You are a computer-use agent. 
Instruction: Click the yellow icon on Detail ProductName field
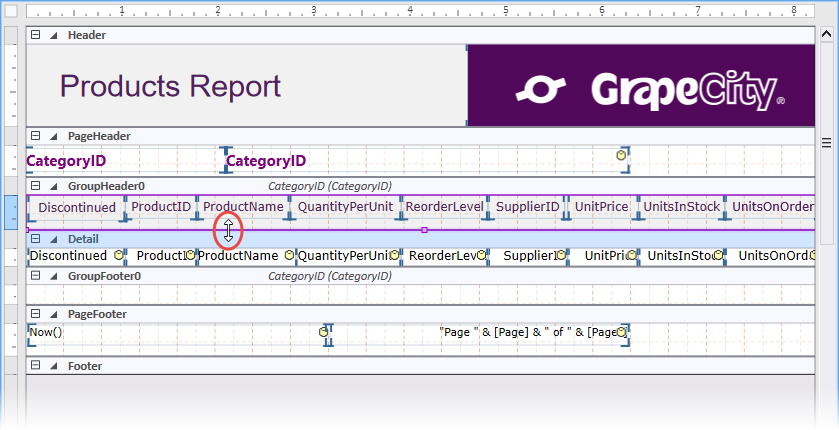click(x=289, y=256)
